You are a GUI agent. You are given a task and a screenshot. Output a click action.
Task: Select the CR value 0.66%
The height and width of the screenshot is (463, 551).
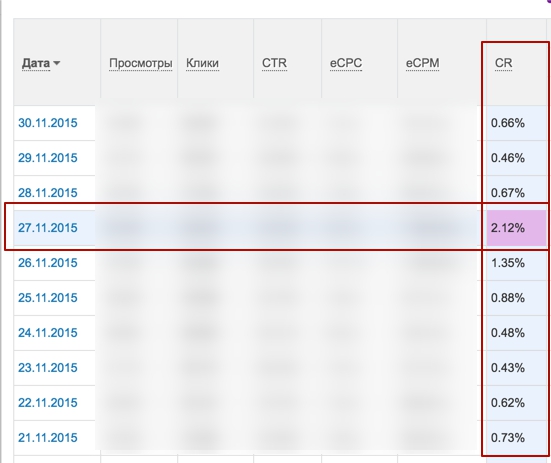point(508,123)
